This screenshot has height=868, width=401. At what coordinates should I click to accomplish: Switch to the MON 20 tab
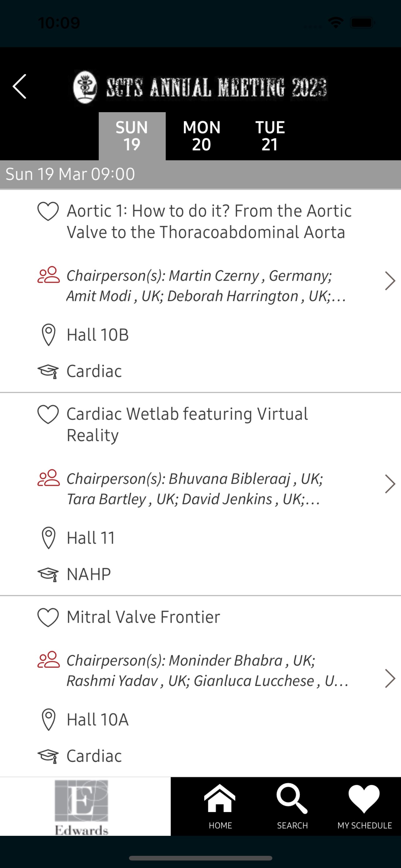point(201,136)
